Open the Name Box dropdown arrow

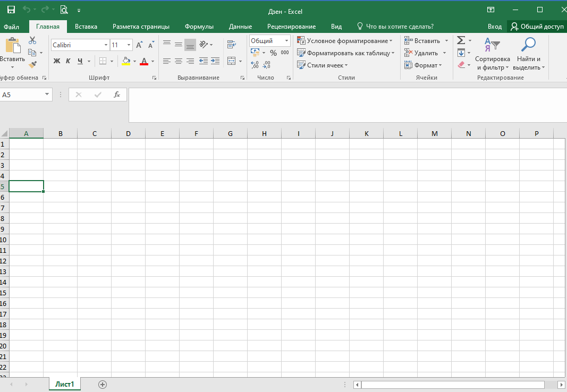click(47, 95)
